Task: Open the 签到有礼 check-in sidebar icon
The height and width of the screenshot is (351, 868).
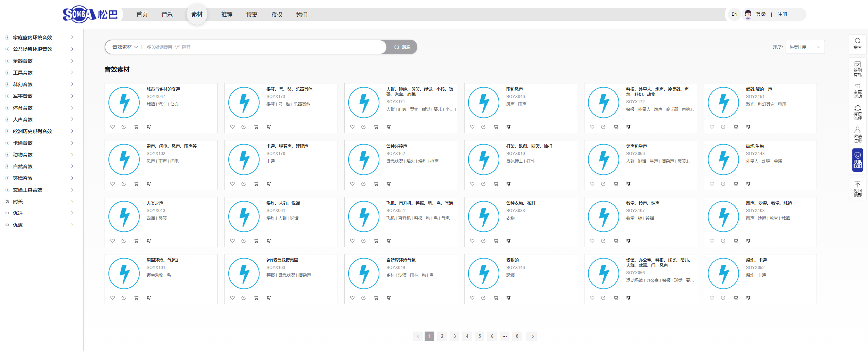Action: [x=858, y=68]
